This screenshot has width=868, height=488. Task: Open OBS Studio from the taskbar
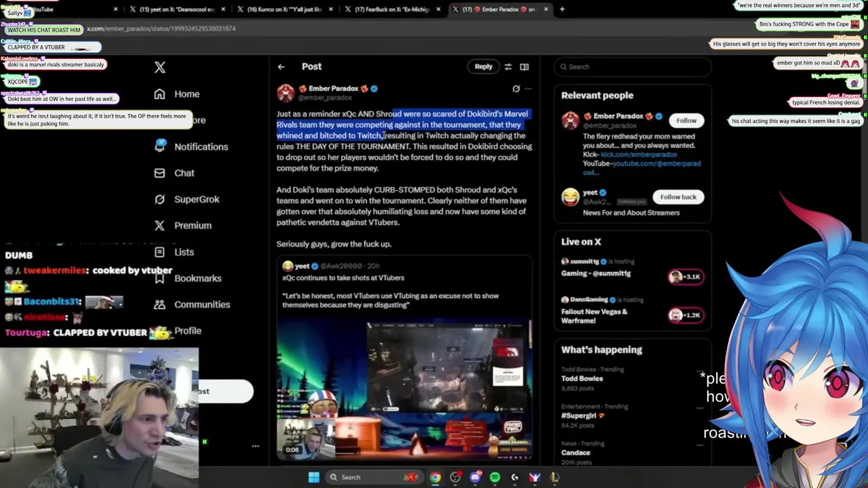point(455,477)
